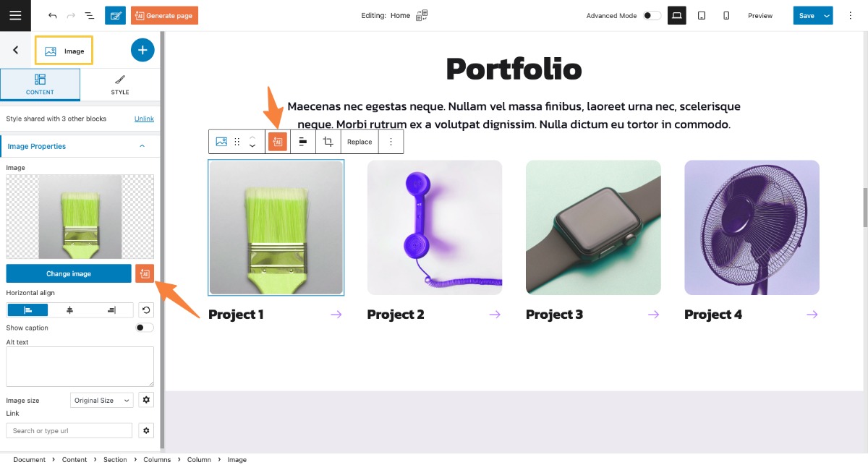The image size is (868, 465).
Task: Switch to mobile preview device
Action: (x=726, y=15)
